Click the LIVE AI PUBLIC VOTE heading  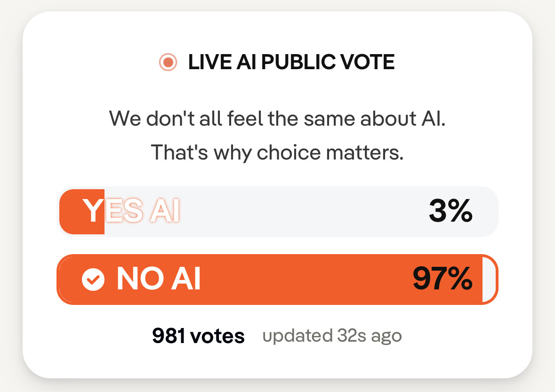(291, 62)
